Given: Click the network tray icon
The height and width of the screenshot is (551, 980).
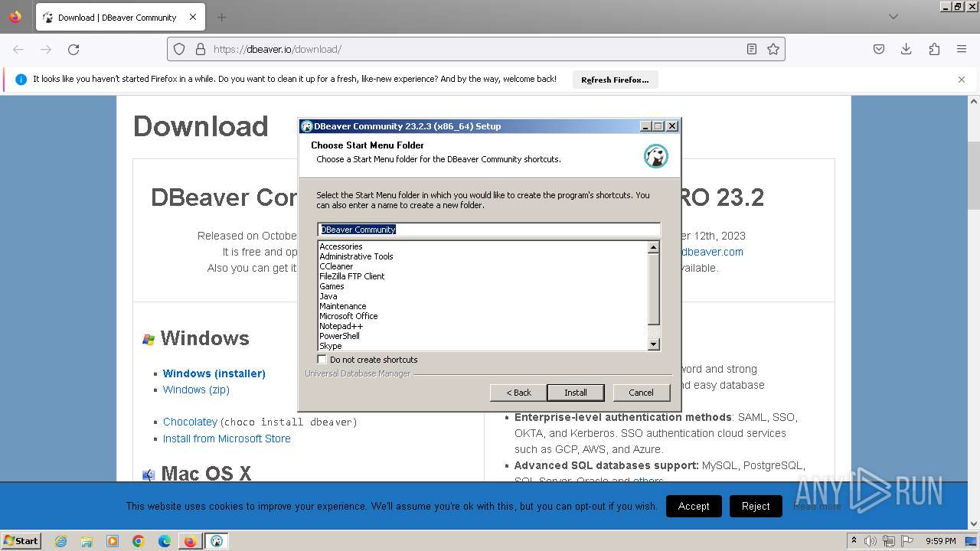Looking at the screenshot, I should tap(889, 541).
